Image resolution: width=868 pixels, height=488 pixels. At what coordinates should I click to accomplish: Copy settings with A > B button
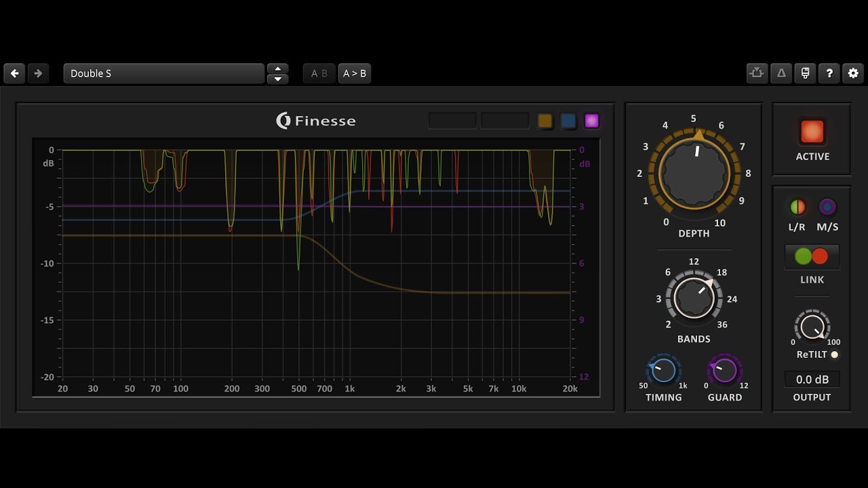pyautogui.click(x=355, y=73)
